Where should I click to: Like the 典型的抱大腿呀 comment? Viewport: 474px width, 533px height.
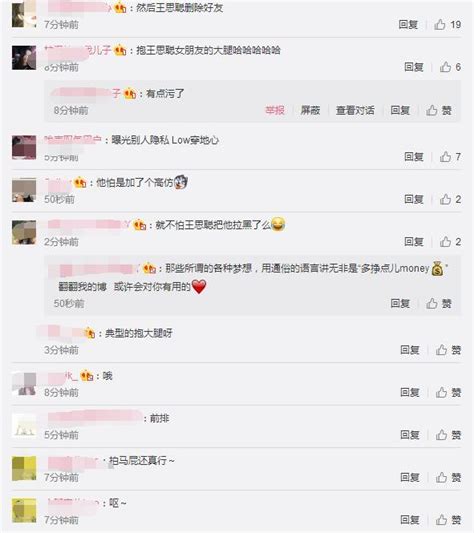(x=448, y=350)
